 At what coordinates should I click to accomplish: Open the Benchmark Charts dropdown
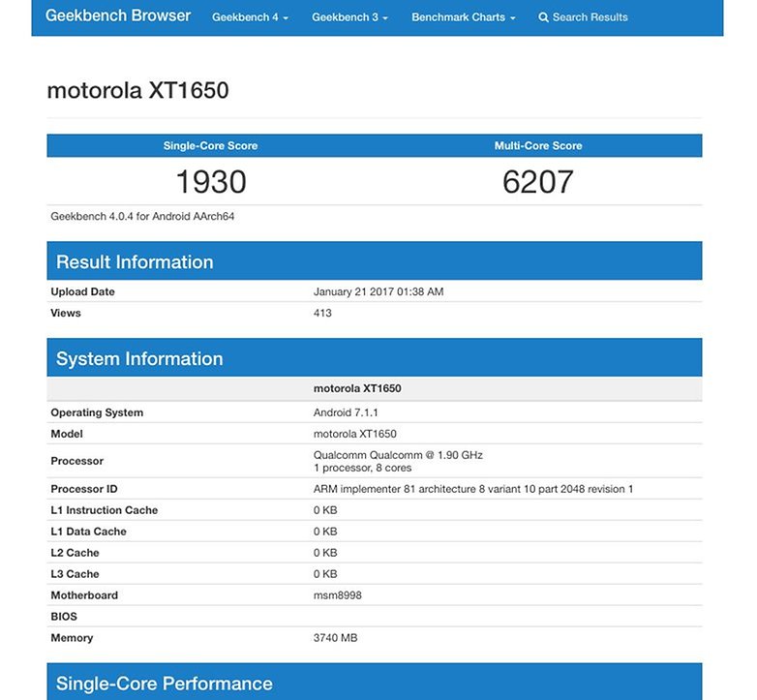(x=464, y=17)
